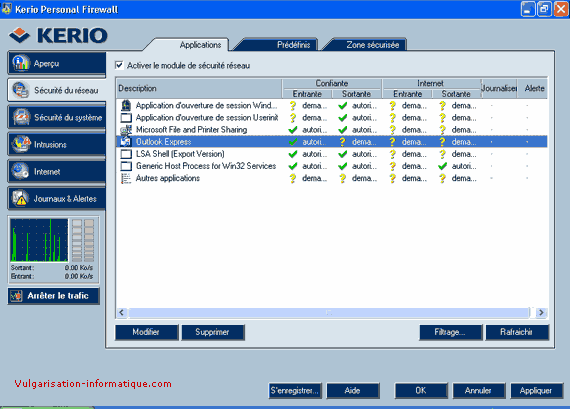Select the Sécurité du réseau sidebar icon
This screenshot has height=409, width=570.
click(x=21, y=90)
